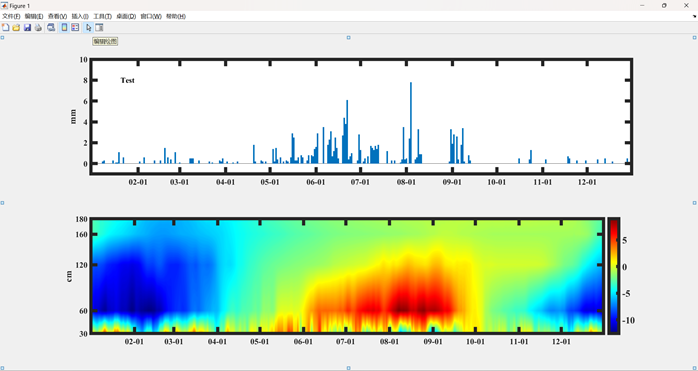This screenshot has width=698, height=371.
Task: Toggle the Insert Legend toolbar icon
Action: pyautogui.click(x=75, y=28)
